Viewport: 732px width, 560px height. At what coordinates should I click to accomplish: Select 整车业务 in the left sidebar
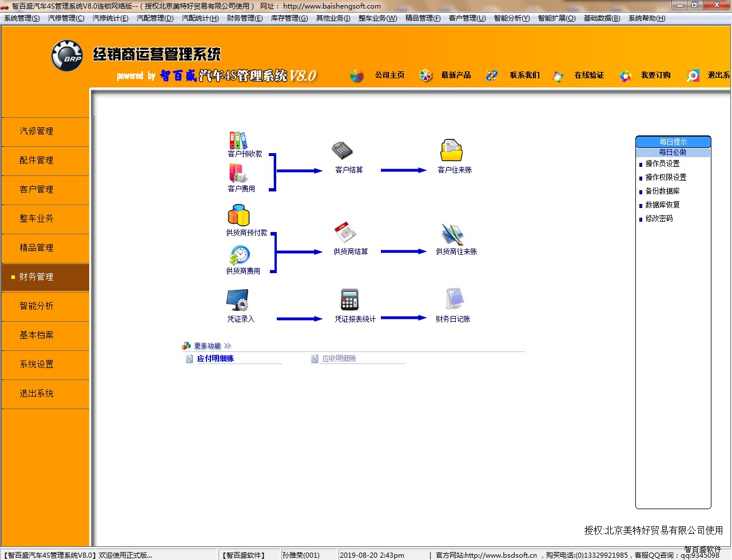coord(45,219)
